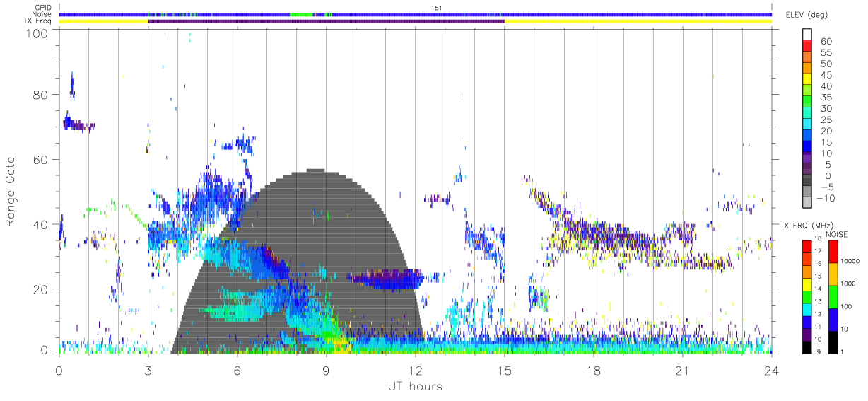Viewport: 868px width, 401px height.
Task: Click the '6' tick on UT hours axis
Action: tap(237, 370)
